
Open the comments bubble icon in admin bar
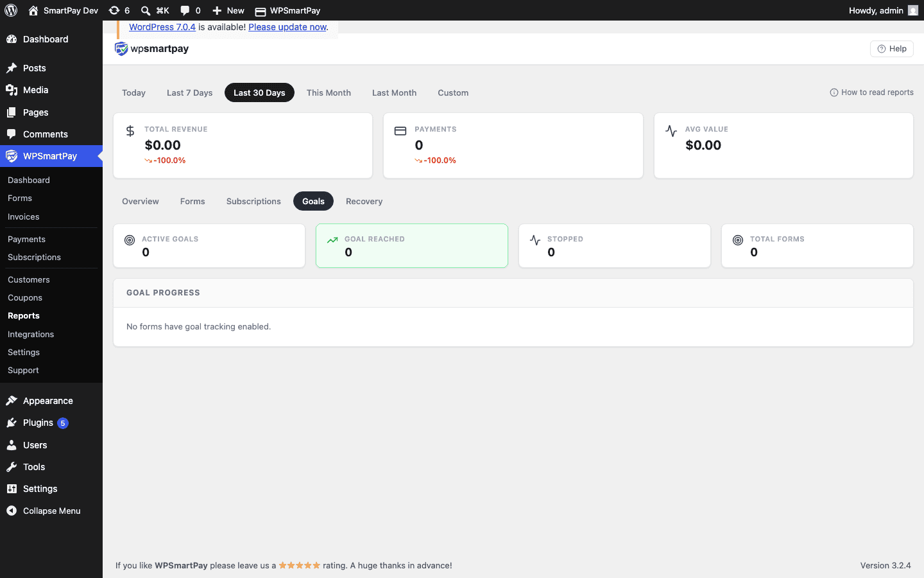click(185, 10)
